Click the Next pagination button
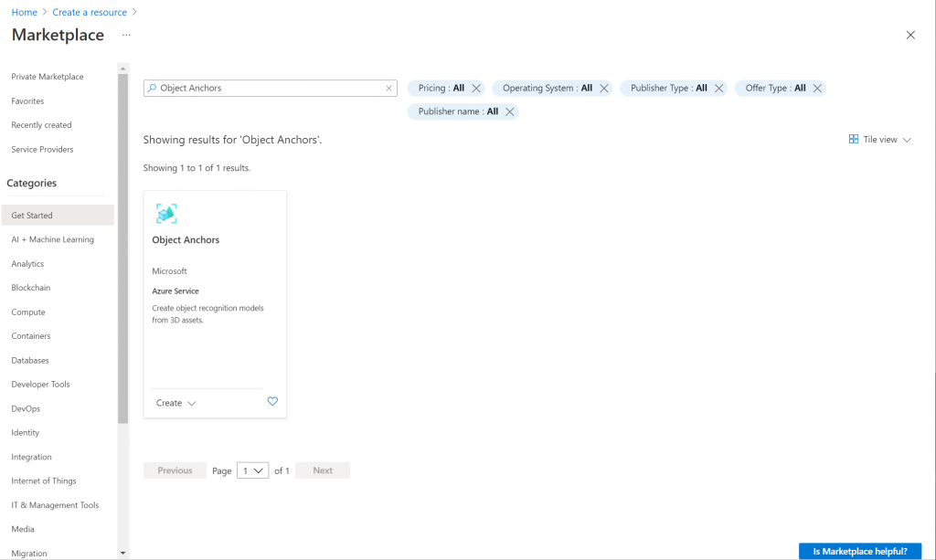 [x=322, y=470]
